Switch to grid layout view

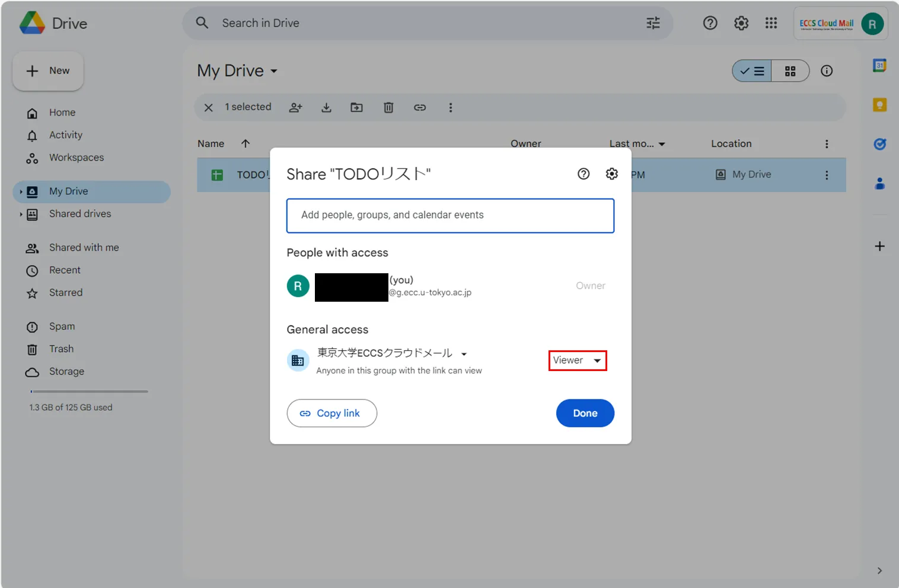point(790,71)
